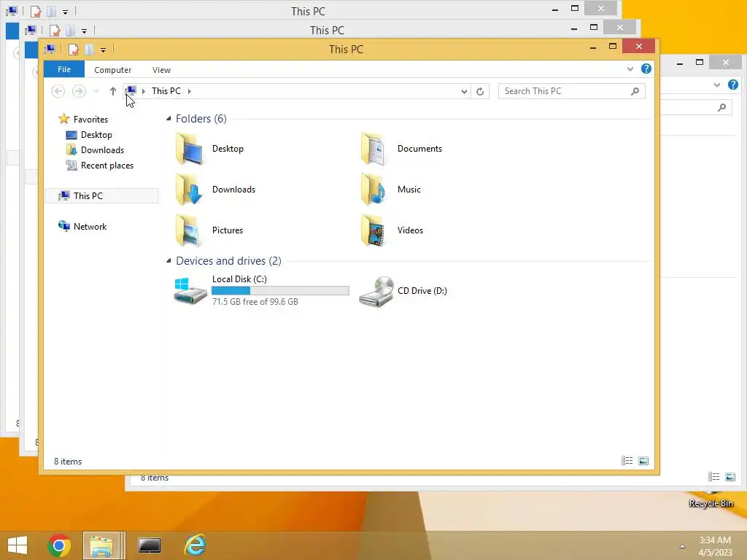Click the front window system menu icon
Screen dimensions: 747x560
point(50,50)
